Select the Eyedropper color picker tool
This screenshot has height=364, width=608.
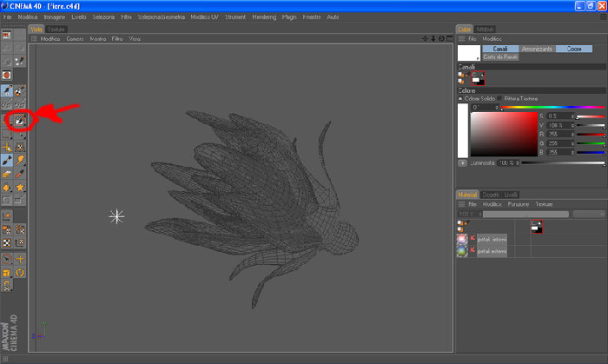(20, 174)
